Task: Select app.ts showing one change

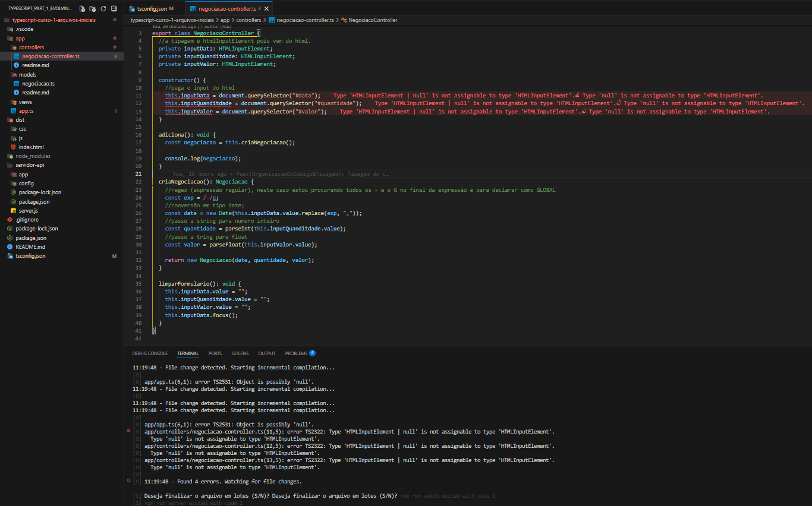Action: (x=28, y=110)
